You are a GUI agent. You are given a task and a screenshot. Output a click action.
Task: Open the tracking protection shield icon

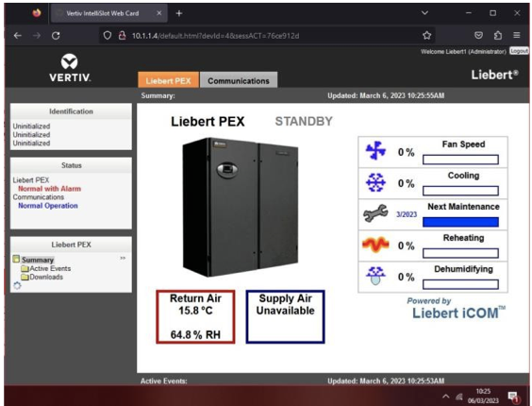(x=108, y=35)
